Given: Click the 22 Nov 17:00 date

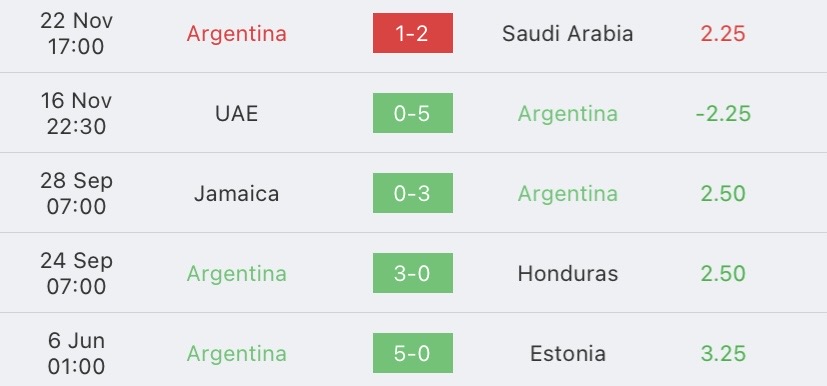Looking at the screenshot, I should tap(76, 33).
